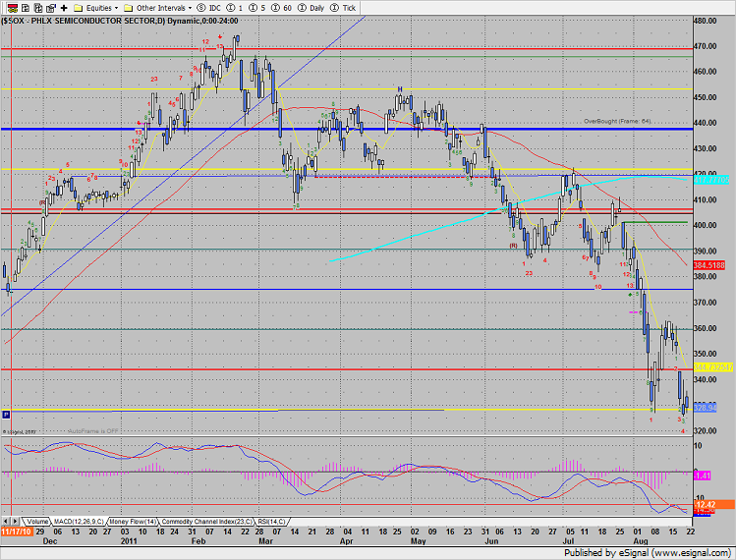This screenshot has width=736, height=560.
Task: Click the orange -12.42 MACD value label
Action: click(714, 505)
